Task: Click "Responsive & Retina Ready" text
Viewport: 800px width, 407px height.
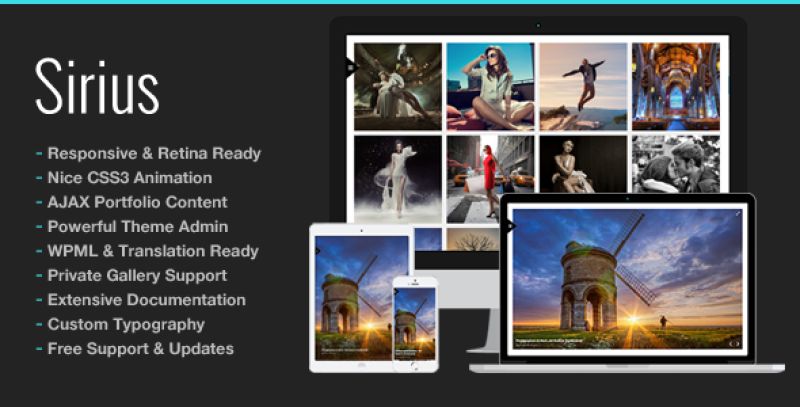Action: [154, 153]
